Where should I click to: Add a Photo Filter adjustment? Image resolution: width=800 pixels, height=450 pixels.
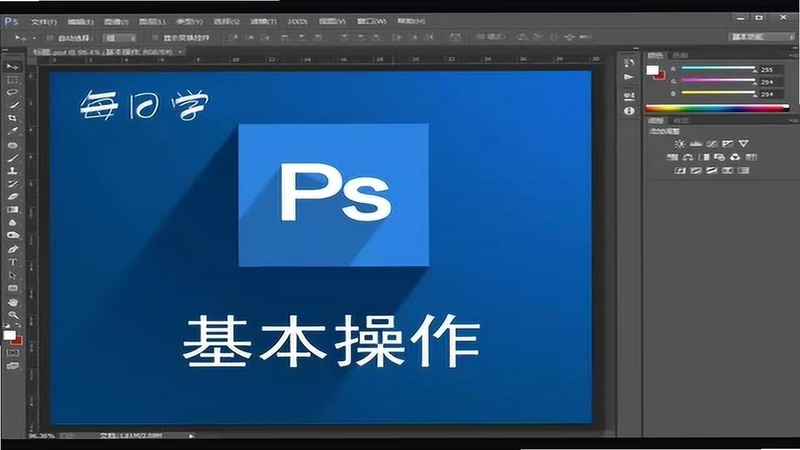tap(719, 157)
